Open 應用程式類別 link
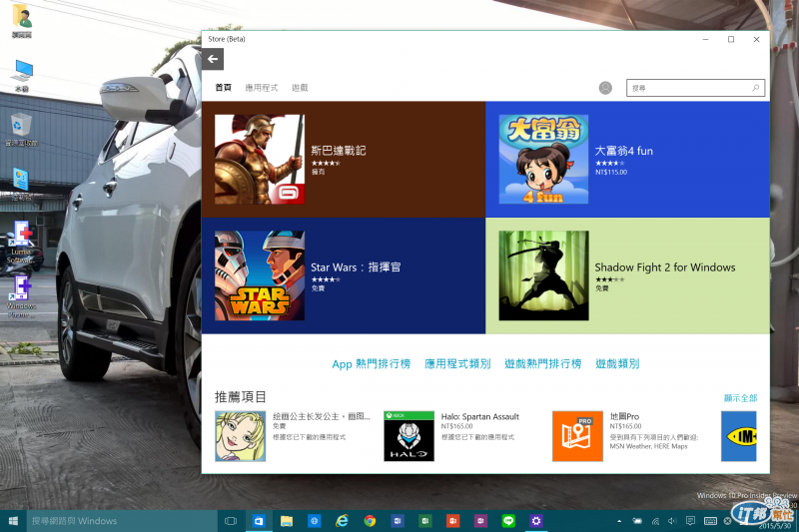The width and height of the screenshot is (799, 532). click(x=457, y=363)
